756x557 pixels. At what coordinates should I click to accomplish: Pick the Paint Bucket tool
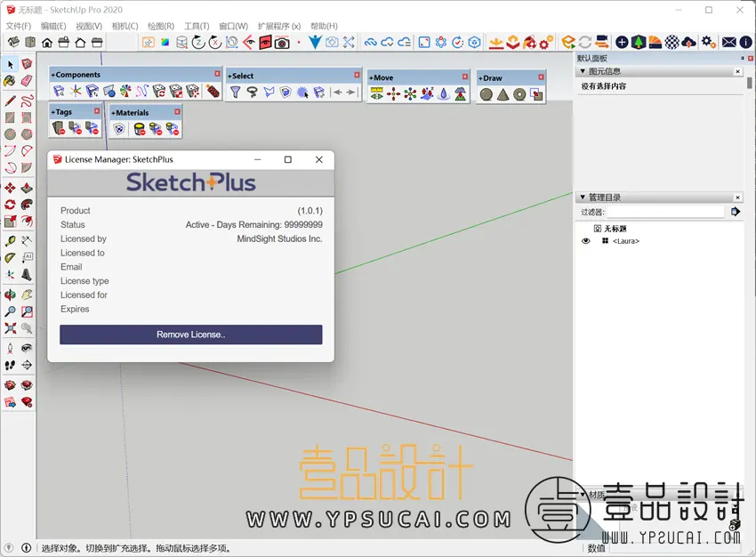click(10, 81)
